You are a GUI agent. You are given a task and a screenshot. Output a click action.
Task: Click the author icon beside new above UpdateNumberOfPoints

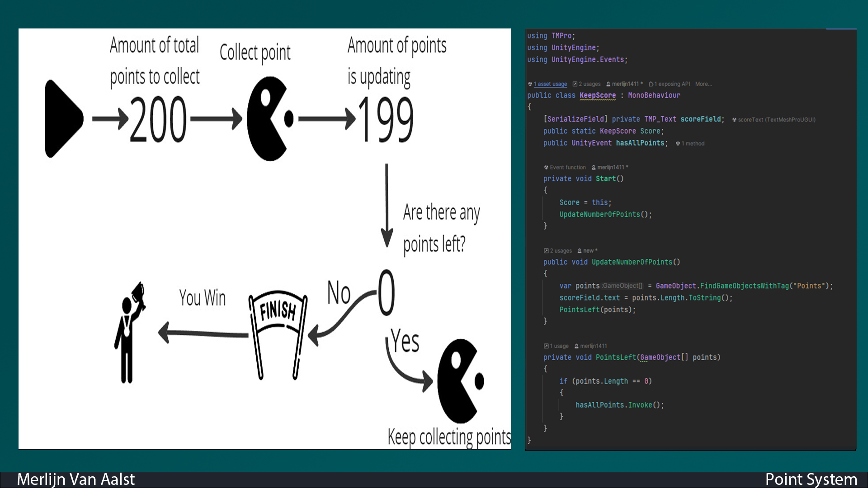point(579,251)
